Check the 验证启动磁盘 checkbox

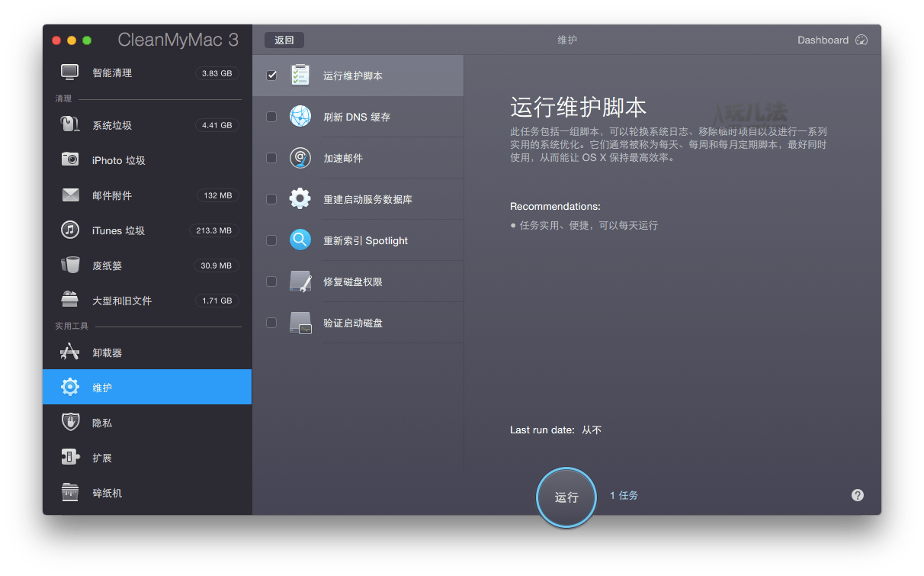point(271,323)
